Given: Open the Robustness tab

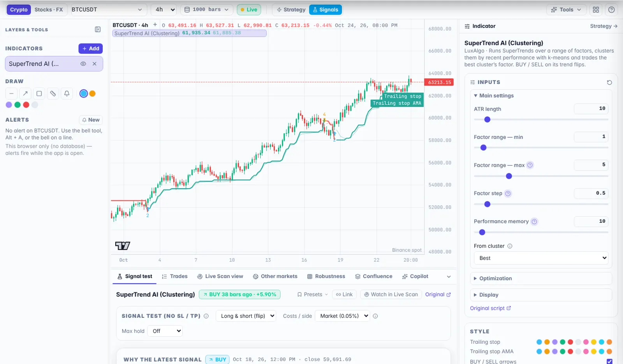Looking at the screenshot, I should 326,276.
